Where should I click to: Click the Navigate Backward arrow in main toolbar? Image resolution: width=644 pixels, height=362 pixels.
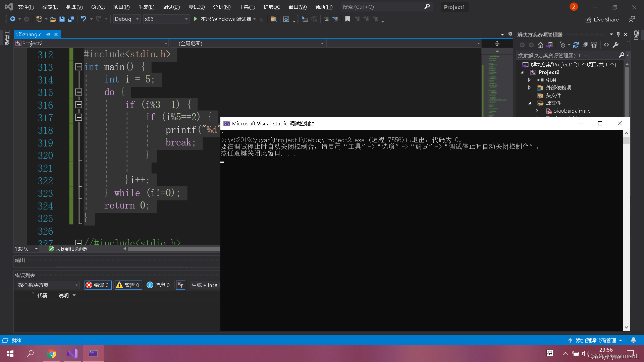point(13,19)
